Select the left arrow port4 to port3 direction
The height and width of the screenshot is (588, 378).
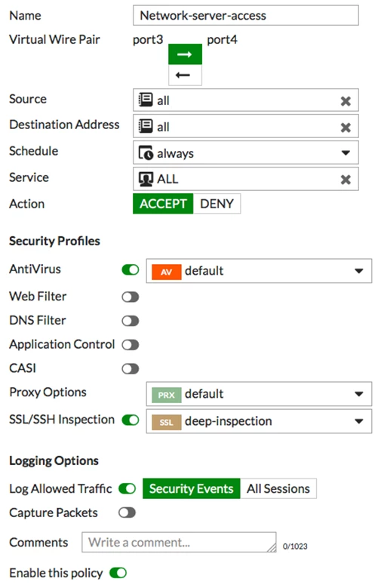coord(185,75)
